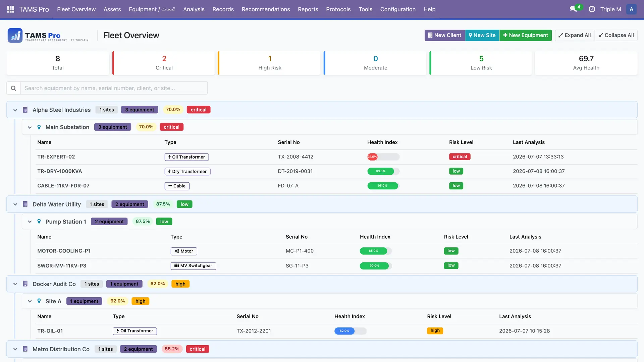Click TR-OIL-01 health index bar
Image resolution: width=644 pixels, height=362 pixels.
[x=351, y=331]
